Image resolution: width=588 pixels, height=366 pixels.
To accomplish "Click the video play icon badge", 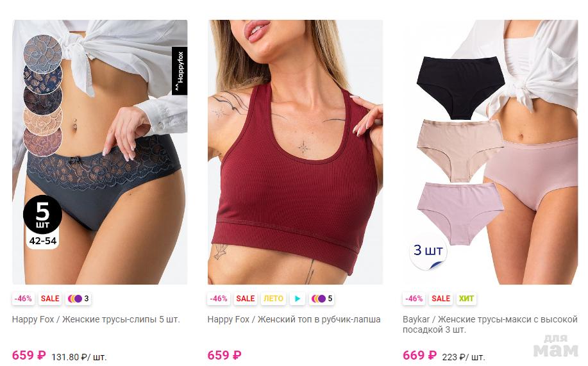I will pos(298,299).
